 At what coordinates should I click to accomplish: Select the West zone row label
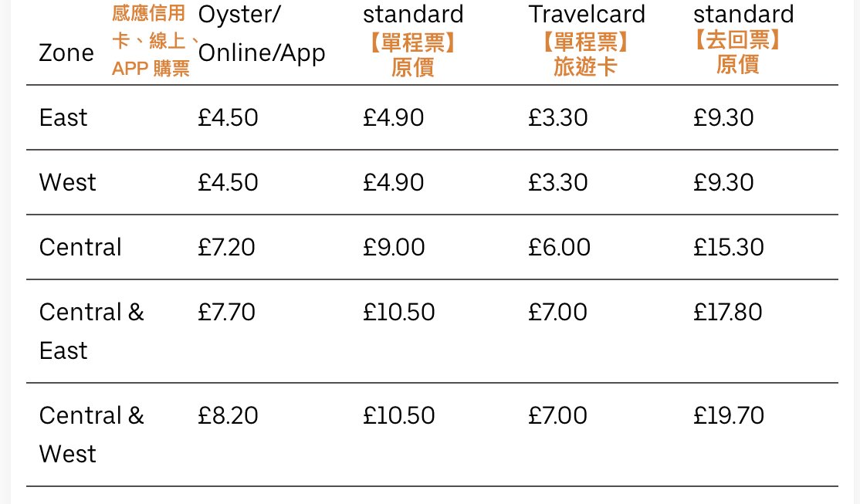68,182
